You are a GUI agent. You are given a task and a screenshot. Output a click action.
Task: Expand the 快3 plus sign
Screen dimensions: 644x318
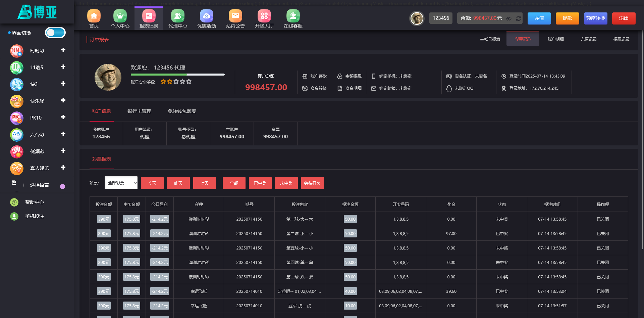click(63, 84)
